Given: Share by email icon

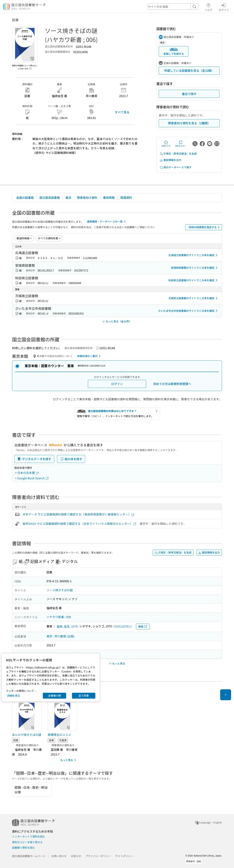Looking at the screenshot, I should pyautogui.click(x=217, y=143).
